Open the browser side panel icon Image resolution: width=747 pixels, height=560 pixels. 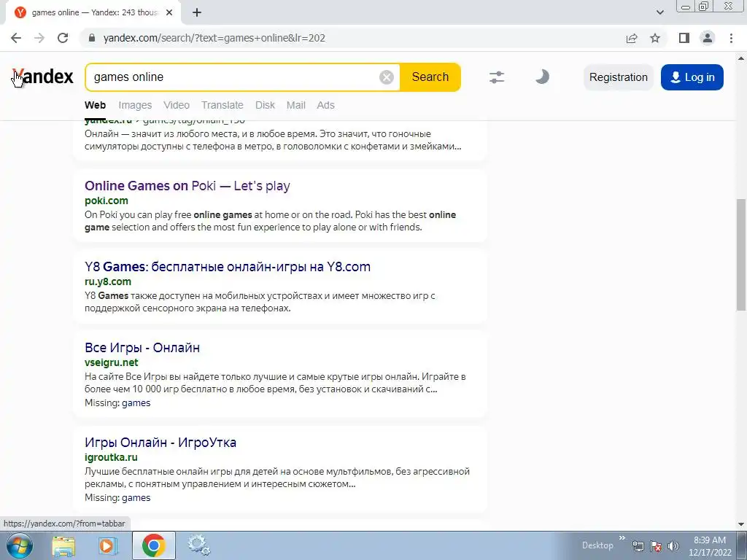(x=684, y=38)
